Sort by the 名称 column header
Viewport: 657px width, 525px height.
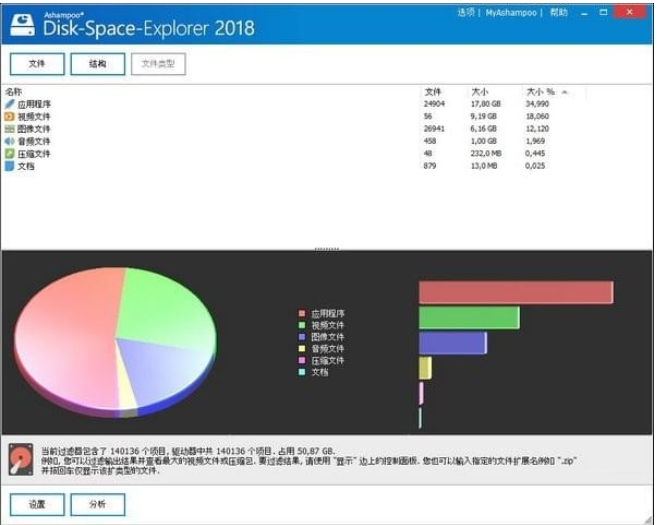14,91
